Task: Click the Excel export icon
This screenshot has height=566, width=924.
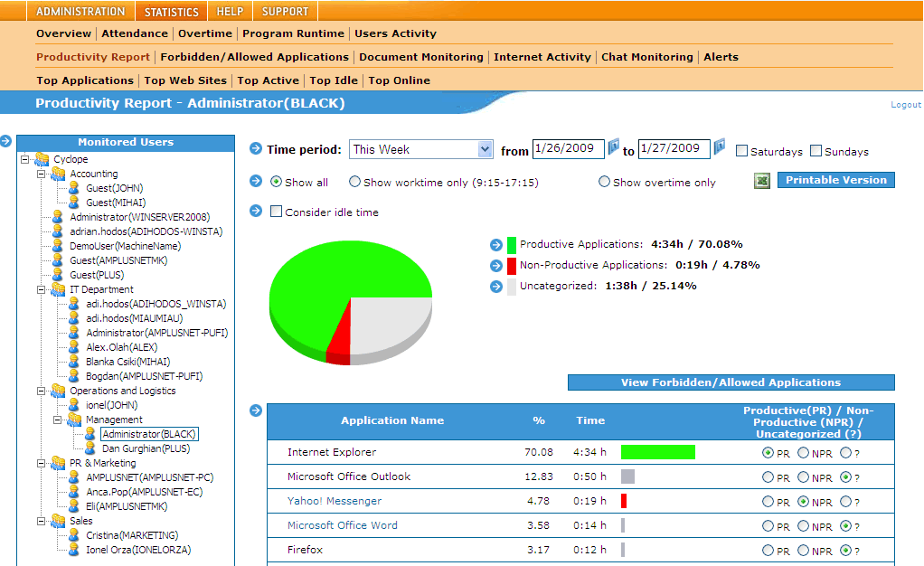Action: [762, 182]
